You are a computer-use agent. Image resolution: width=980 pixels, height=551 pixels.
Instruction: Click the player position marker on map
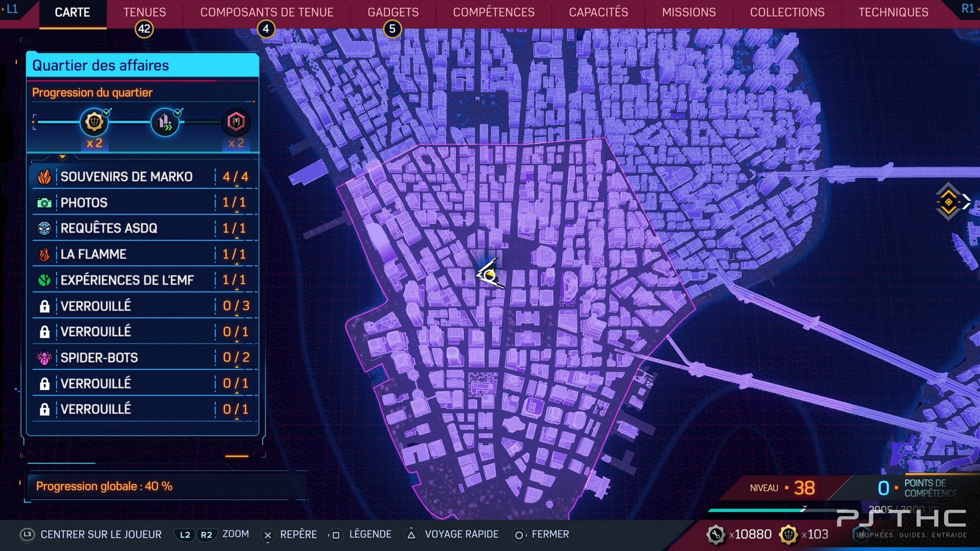[489, 274]
